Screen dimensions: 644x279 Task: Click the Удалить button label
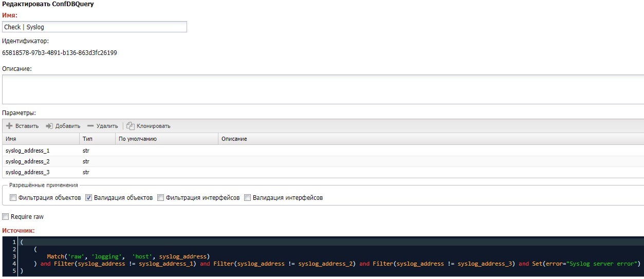[x=107, y=126]
